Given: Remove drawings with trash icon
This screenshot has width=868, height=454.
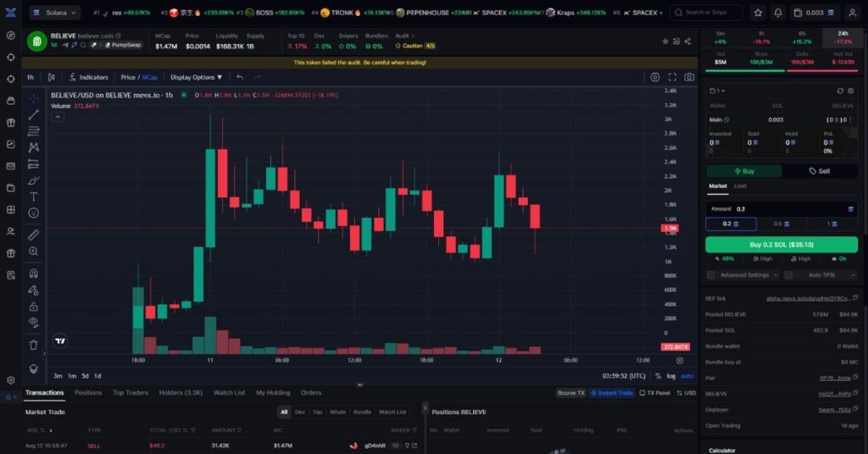Looking at the screenshot, I should [x=33, y=345].
